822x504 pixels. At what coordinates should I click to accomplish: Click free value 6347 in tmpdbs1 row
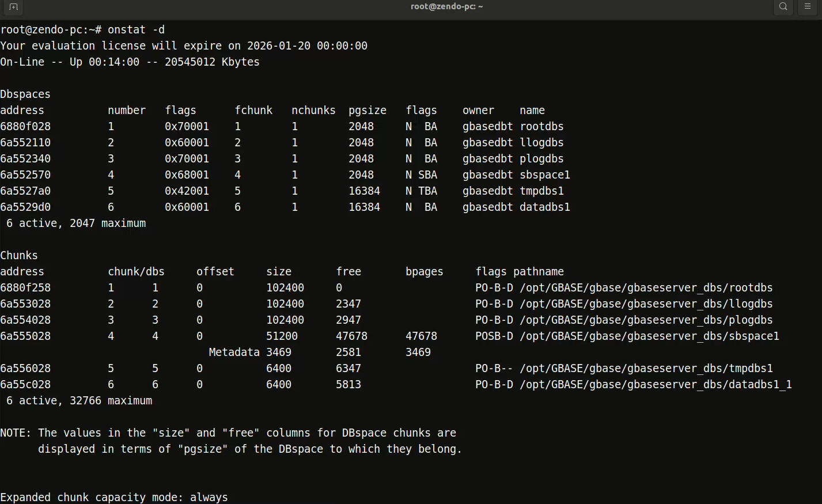pyautogui.click(x=349, y=369)
